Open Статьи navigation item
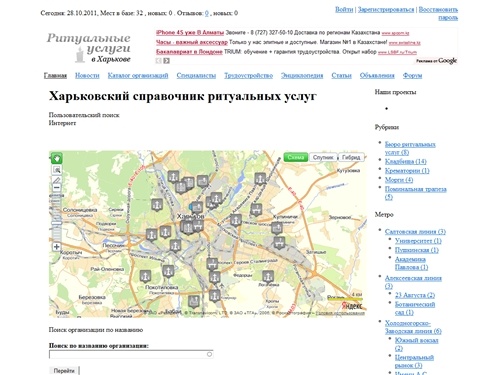The height and width of the screenshot is (375, 500). pyautogui.click(x=342, y=75)
